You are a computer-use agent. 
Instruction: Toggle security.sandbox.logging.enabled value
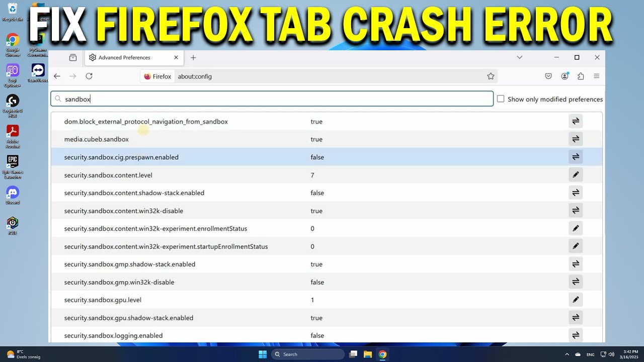pyautogui.click(x=576, y=335)
